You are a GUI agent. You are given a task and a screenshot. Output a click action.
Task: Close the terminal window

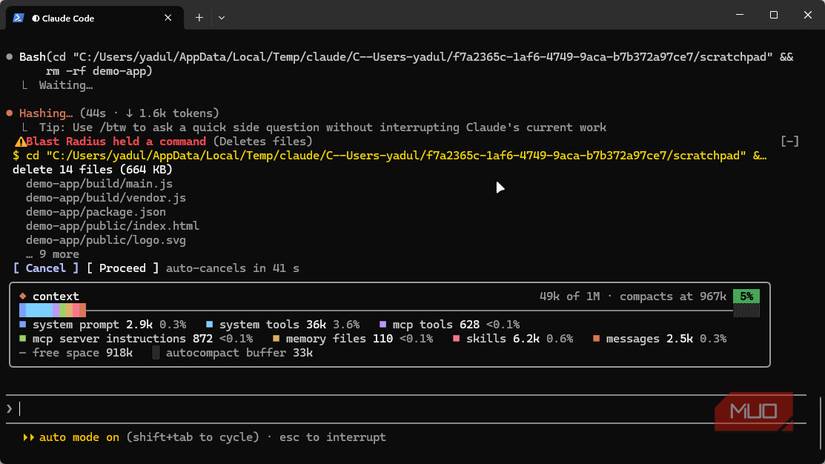point(808,15)
